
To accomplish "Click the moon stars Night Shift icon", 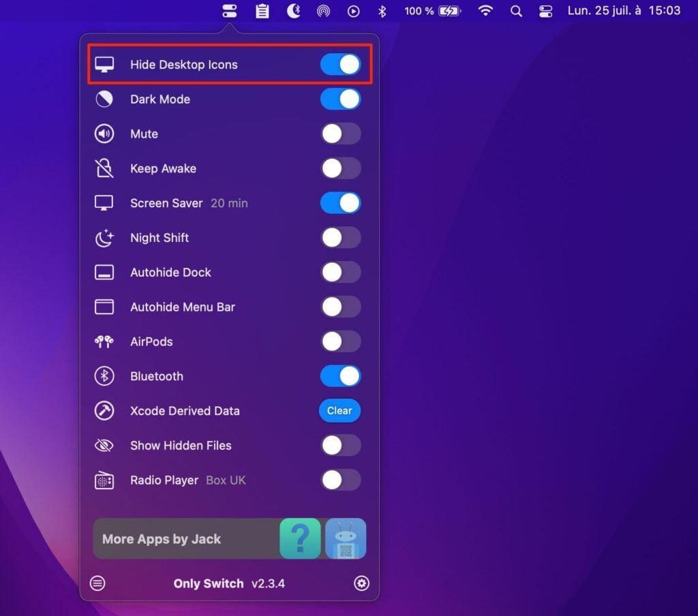I will 104,238.
